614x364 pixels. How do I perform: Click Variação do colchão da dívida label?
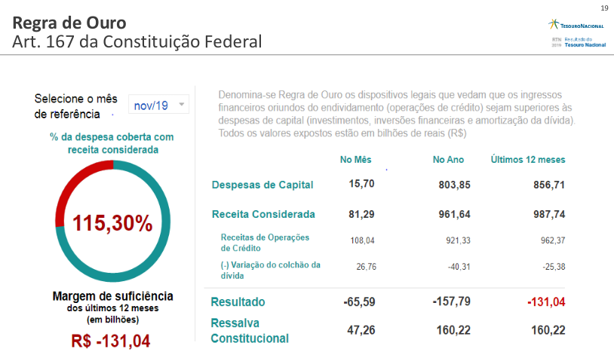tap(270, 270)
